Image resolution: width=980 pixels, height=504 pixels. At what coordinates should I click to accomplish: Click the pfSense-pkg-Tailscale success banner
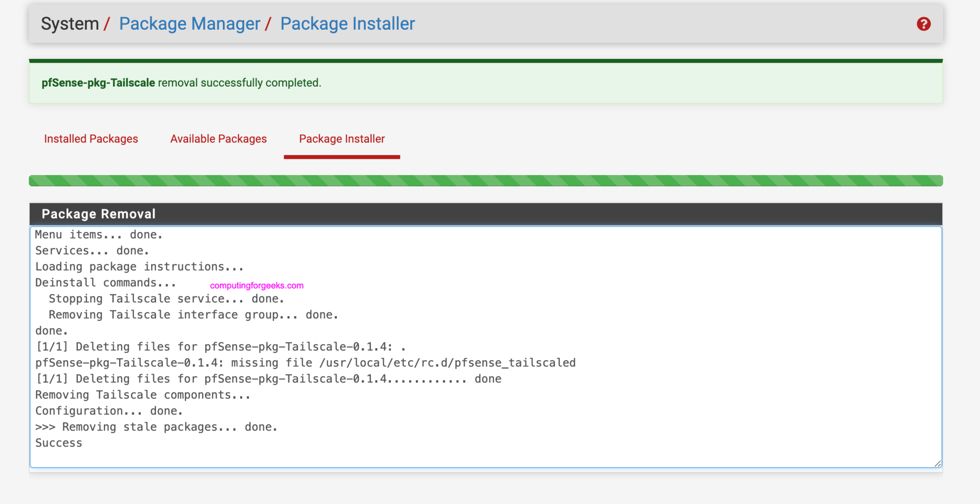486,82
